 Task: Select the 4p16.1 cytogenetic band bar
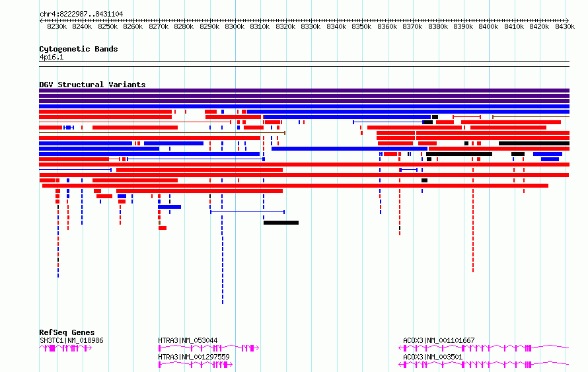pyautogui.click(x=304, y=64)
